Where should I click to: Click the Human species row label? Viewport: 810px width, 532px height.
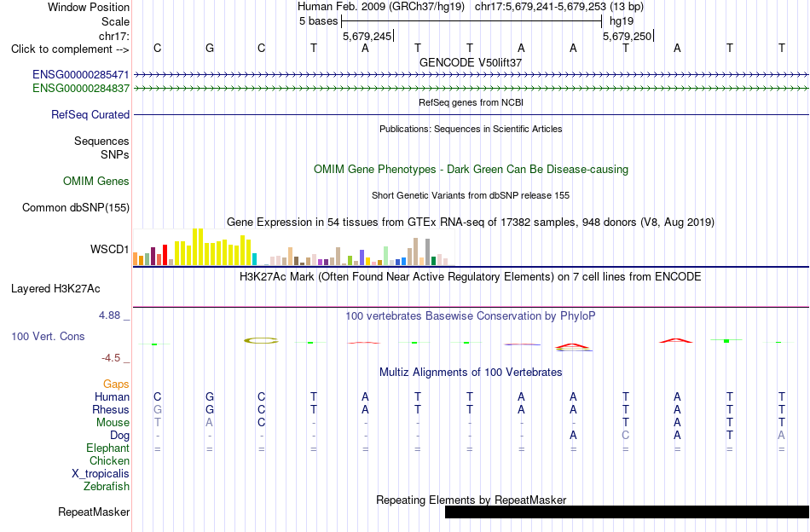[112, 396]
